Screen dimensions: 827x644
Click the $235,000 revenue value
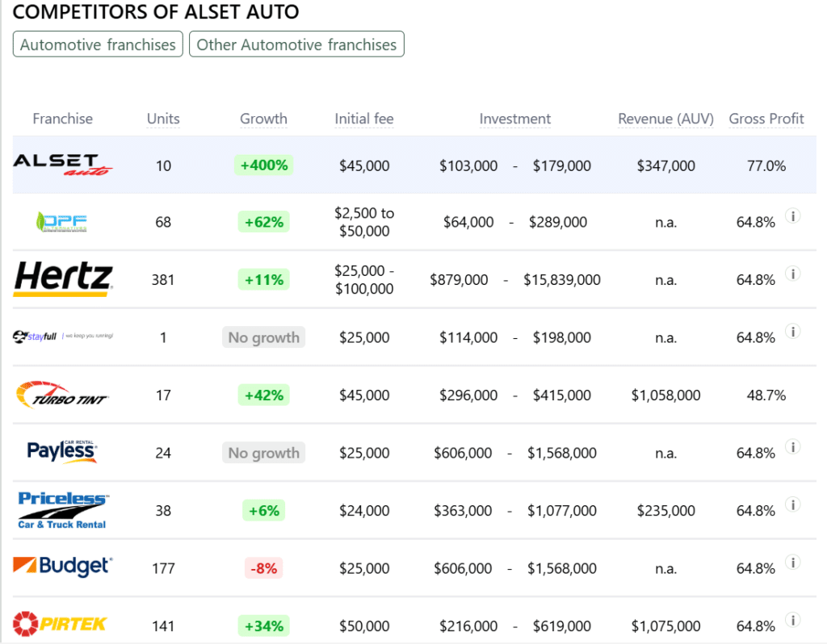665,510
